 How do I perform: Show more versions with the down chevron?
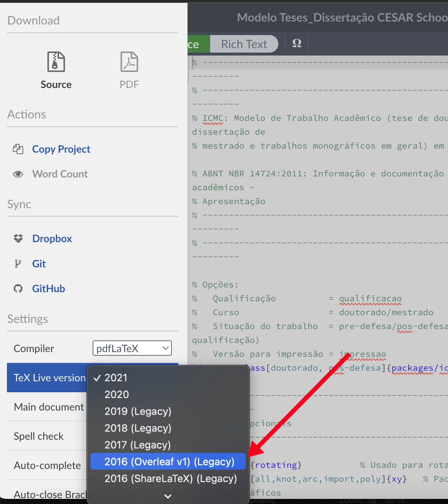[168, 496]
